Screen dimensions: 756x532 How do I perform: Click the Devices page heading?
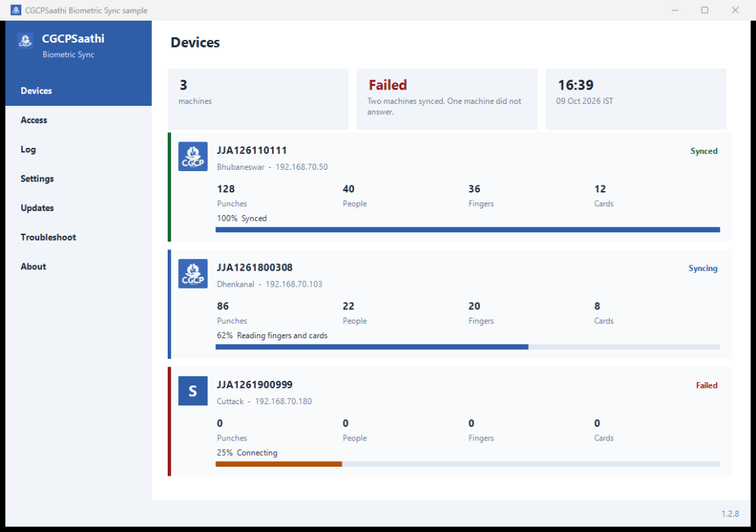point(195,43)
